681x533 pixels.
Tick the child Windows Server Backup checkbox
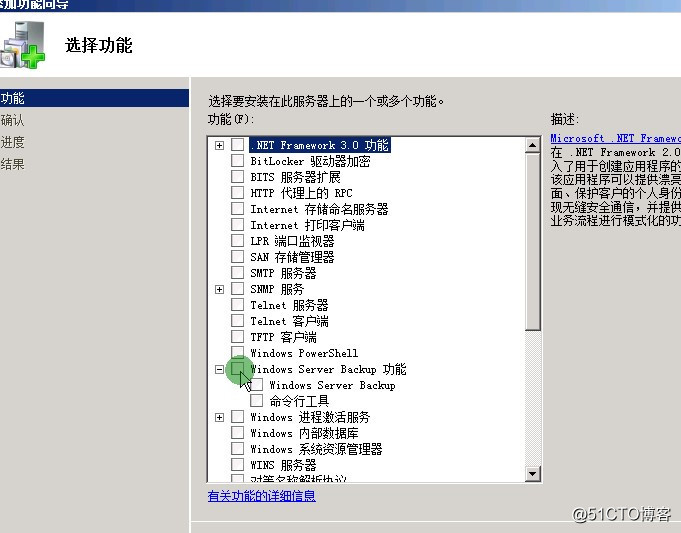coord(256,385)
